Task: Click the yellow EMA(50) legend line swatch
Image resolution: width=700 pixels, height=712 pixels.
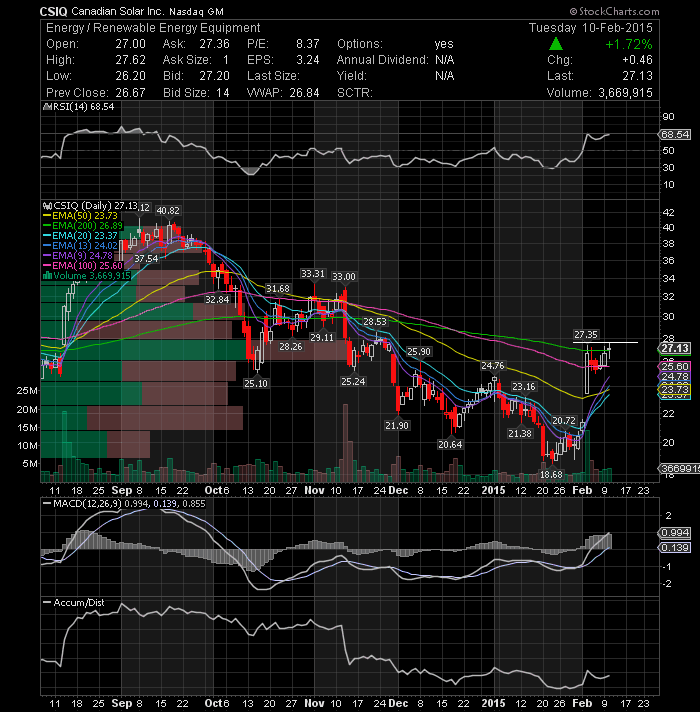Action: [x=47, y=216]
